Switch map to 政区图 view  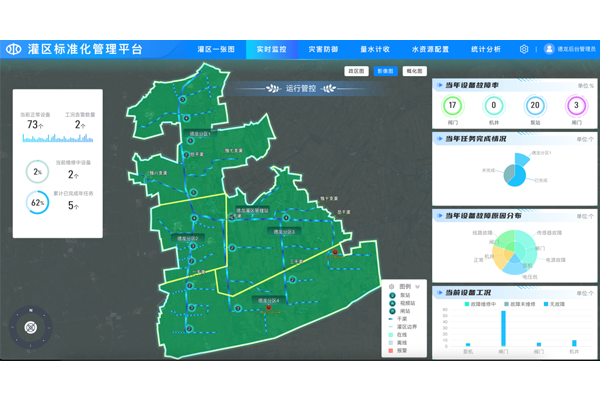[x=355, y=72]
